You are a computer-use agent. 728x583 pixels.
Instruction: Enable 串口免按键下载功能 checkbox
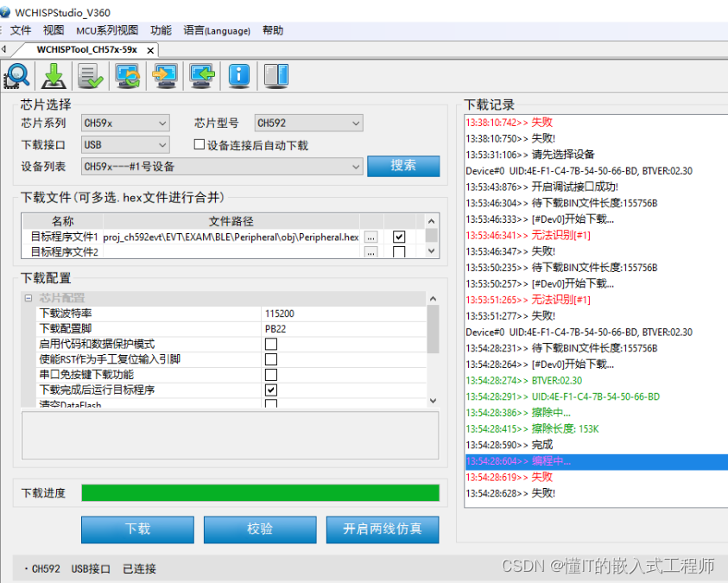(x=271, y=375)
